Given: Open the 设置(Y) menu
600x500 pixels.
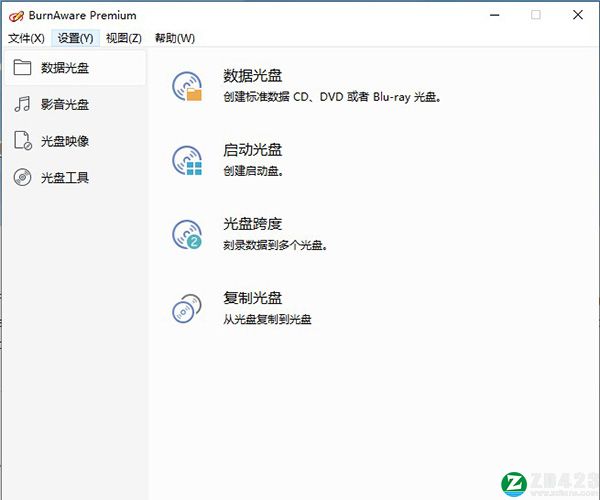Looking at the screenshot, I should coord(75,38).
